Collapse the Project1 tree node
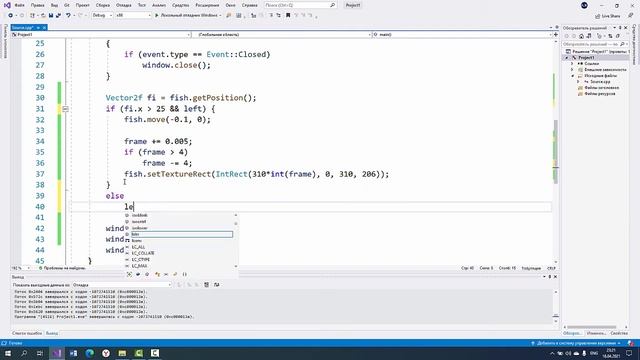 click(x=566, y=58)
